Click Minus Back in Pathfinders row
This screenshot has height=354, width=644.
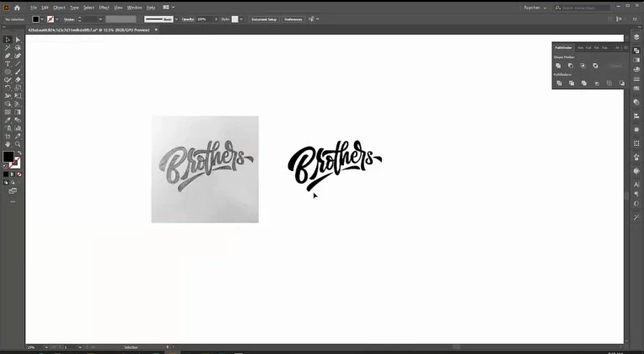622,83
